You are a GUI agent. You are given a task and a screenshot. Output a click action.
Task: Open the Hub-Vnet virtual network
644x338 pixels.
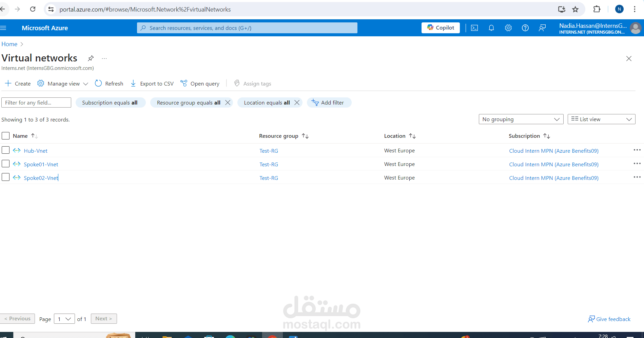click(36, 151)
